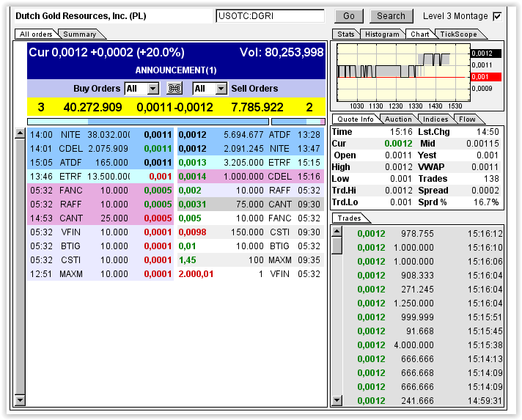
Task: Click the Search button
Action: [x=391, y=16]
